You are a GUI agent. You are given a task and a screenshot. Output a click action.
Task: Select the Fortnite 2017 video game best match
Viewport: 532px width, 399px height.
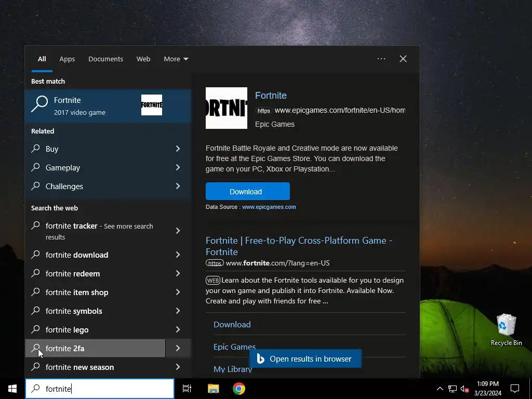[108, 105]
